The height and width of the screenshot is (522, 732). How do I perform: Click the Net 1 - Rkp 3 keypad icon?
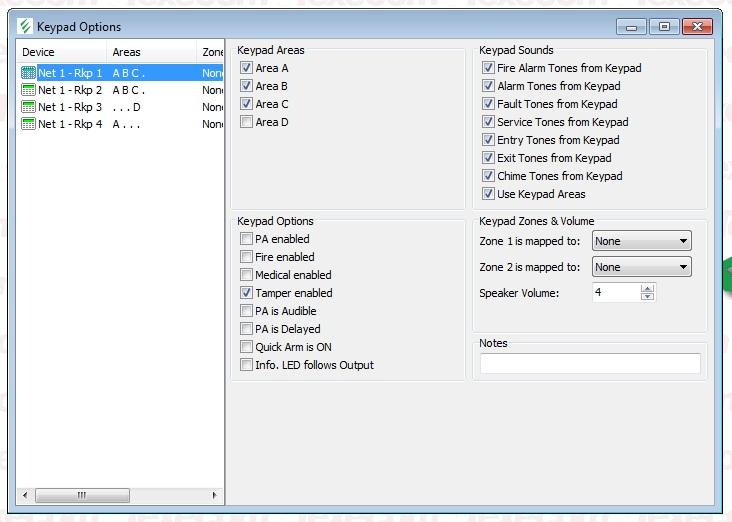click(x=28, y=107)
